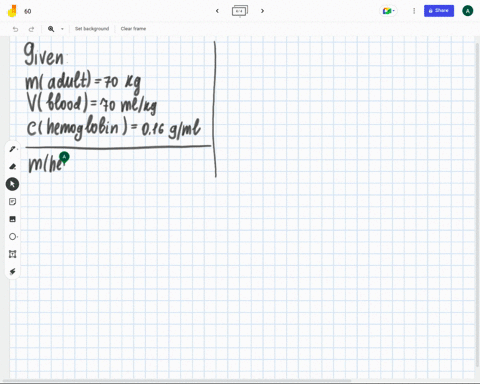
Task: Add a sticky note
Action: [x=12, y=202]
